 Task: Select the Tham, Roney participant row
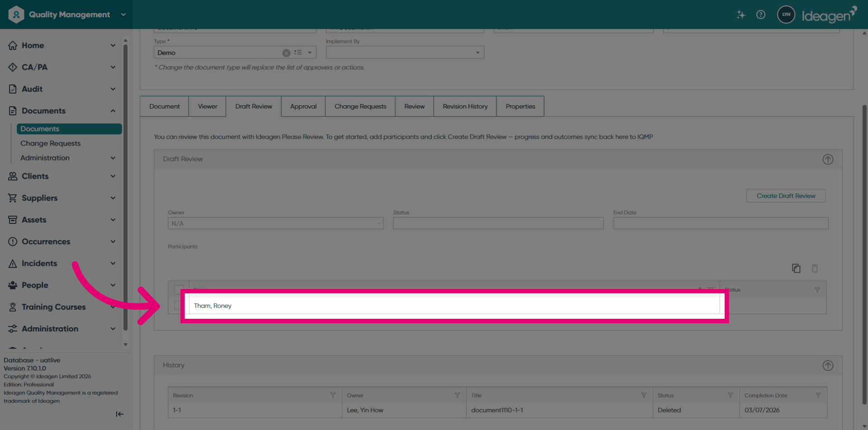pyautogui.click(x=454, y=306)
